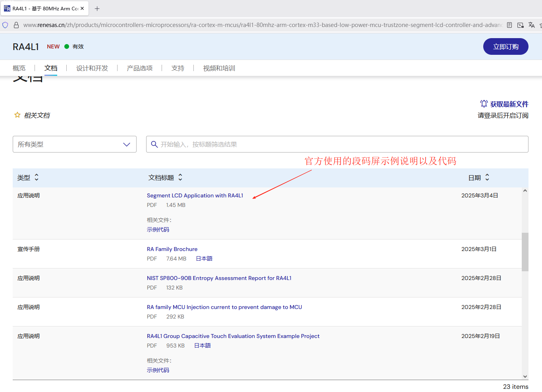The image size is (542, 392).
Task: Open RA family MCU Injection current document
Action: coord(224,307)
